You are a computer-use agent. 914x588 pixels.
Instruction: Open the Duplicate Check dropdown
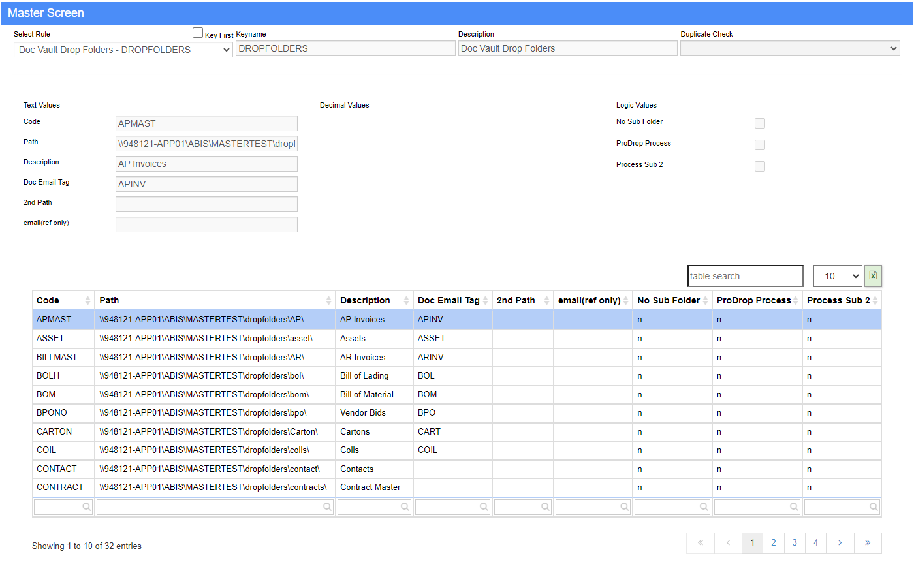[x=790, y=48]
